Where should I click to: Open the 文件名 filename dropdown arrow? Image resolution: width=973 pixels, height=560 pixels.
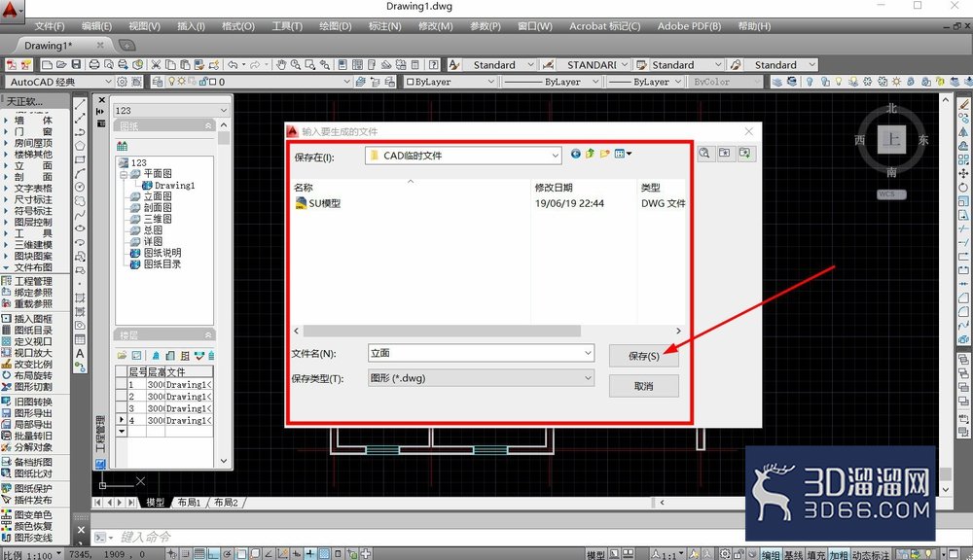click(x=588, y=353)
